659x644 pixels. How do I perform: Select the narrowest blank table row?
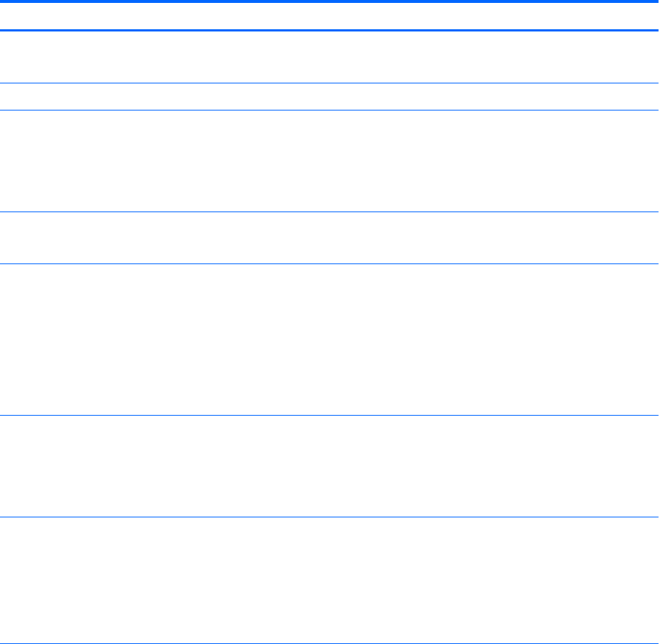pyautogui.click(x=329, y=97)
